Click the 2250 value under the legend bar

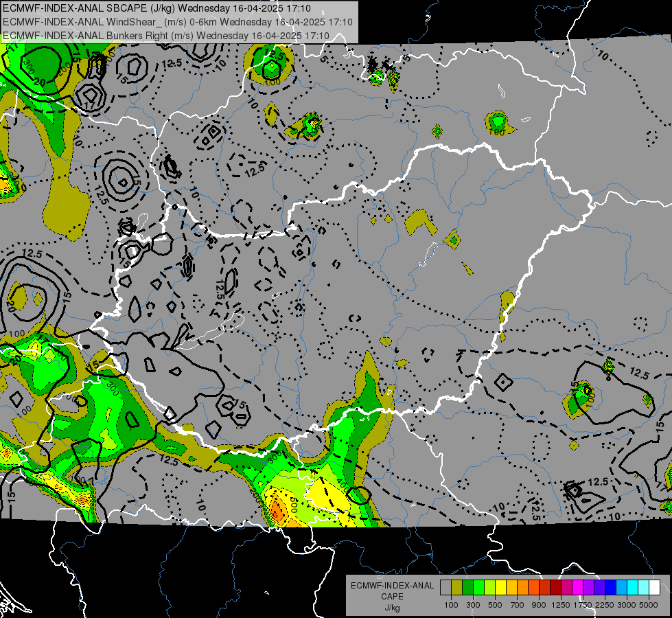[x=605, y=605]
